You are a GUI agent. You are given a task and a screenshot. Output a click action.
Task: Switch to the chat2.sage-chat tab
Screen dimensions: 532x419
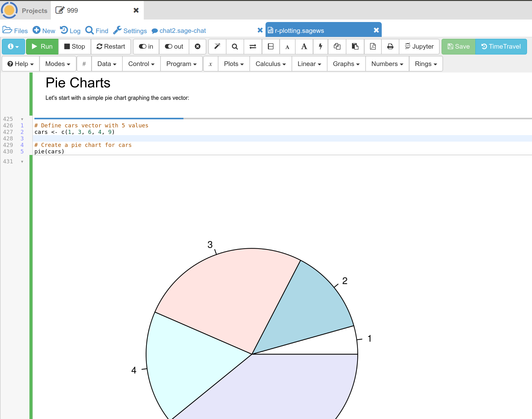[x=182, y=31]
